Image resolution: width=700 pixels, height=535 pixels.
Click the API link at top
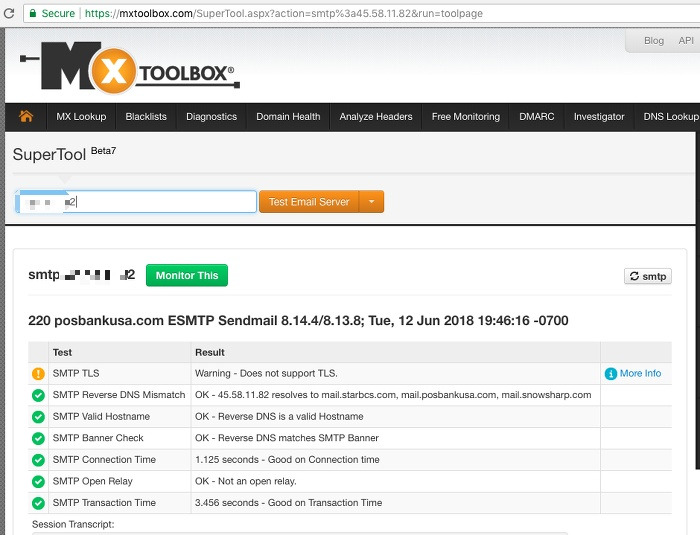[686, 41]
